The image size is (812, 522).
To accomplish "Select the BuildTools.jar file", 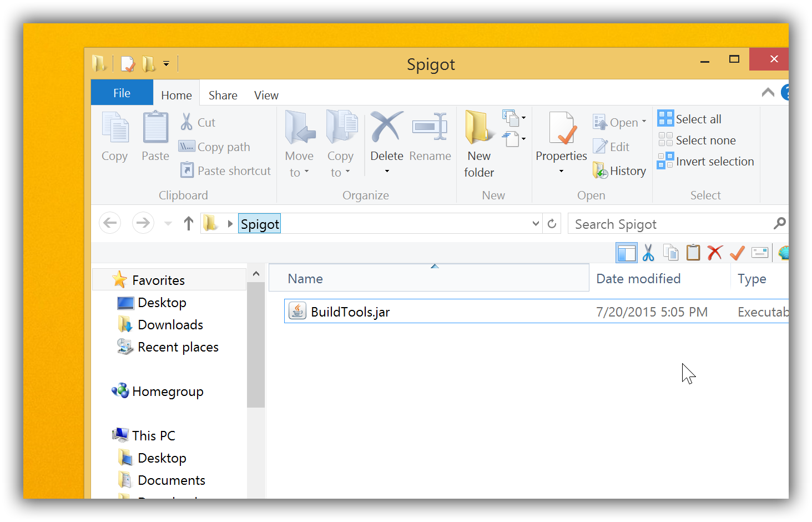I will (350, 312).
